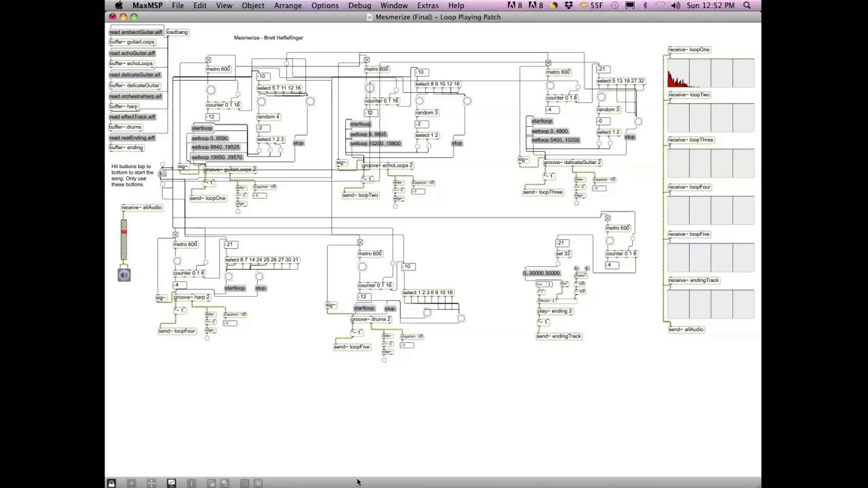Click the grid icon in bottom toolbar
This screenshot has width=868, height=488.
pyautogui.click(x=244, y=483)
